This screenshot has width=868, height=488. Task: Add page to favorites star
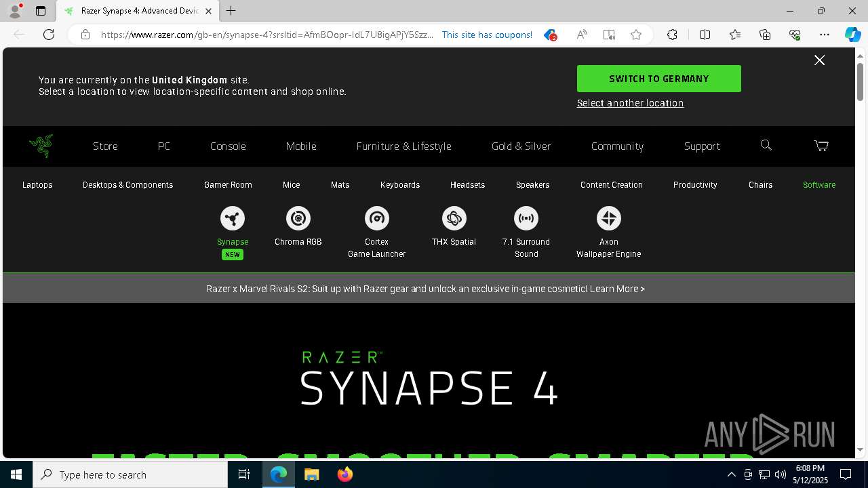(636, 35)
